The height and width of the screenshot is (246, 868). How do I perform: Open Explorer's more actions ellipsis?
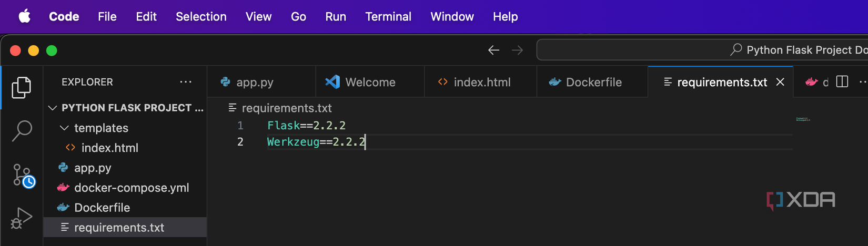point(186,82)
